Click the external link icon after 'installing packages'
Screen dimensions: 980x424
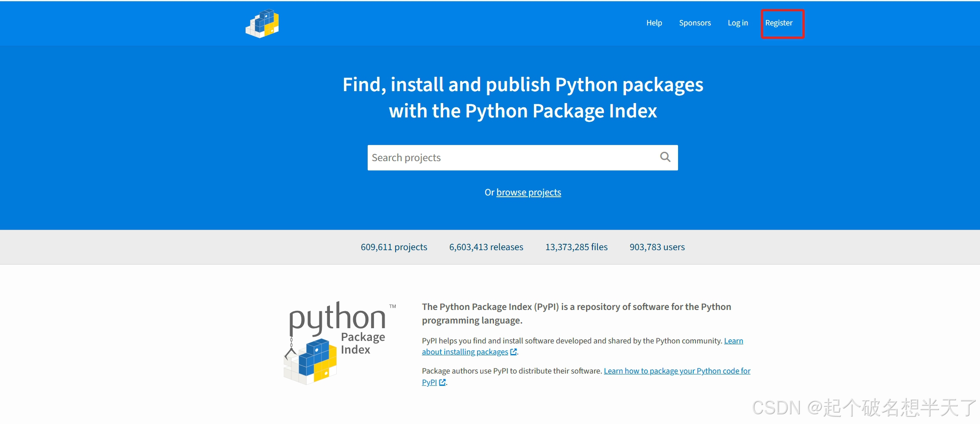(x=513, y=352)
